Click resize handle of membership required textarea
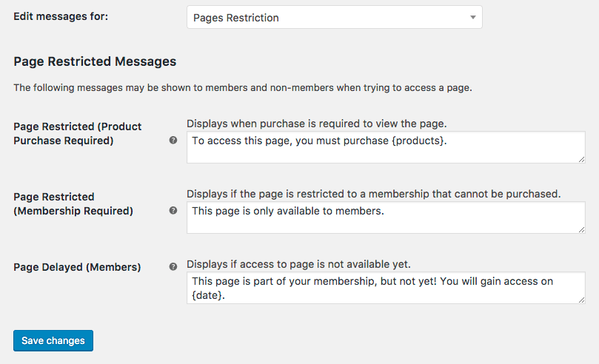The image size is (599, 364). (580, 229)
